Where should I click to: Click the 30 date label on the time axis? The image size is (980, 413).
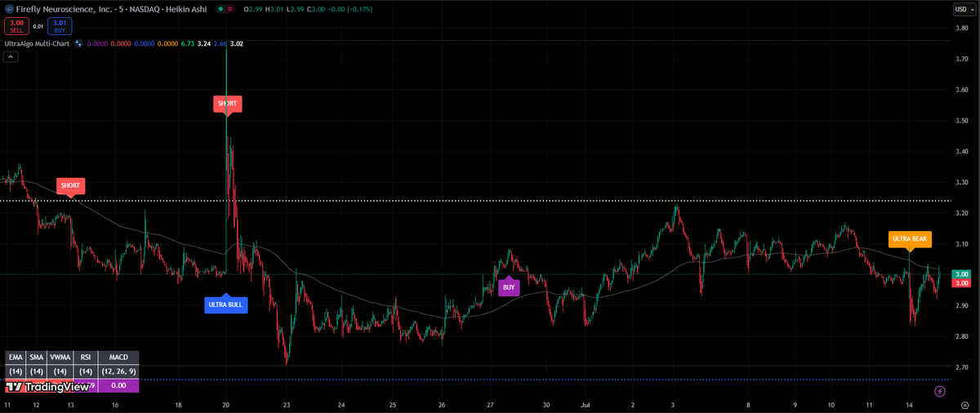[x=546, y=405]
